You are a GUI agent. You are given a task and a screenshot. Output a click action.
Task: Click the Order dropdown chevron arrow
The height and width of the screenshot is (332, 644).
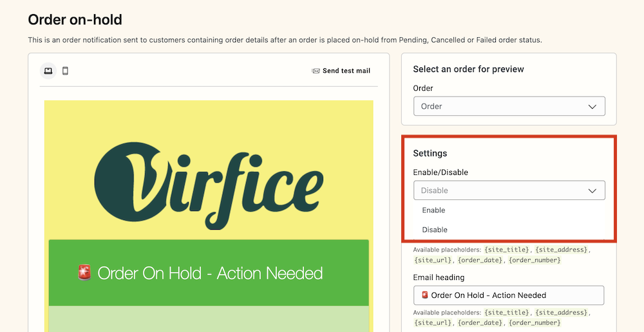592,107
